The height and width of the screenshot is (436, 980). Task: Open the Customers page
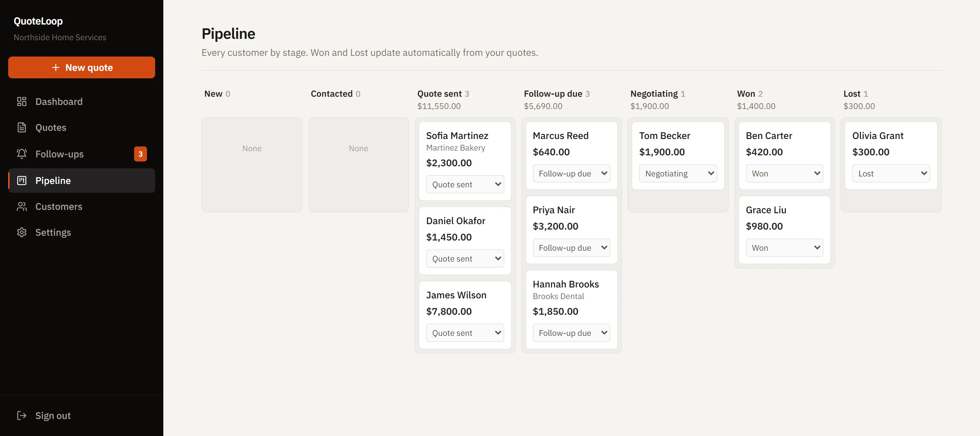point(81,206)
